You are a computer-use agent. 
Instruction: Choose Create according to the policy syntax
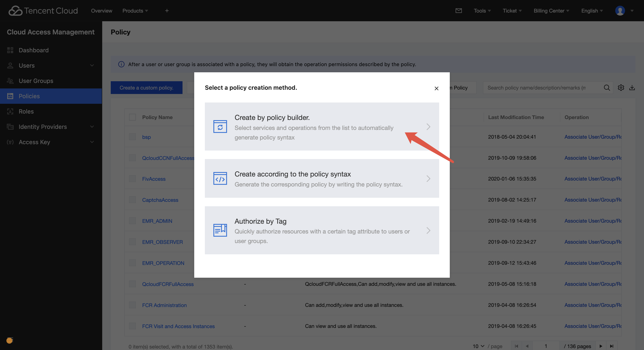coord(322,178)
